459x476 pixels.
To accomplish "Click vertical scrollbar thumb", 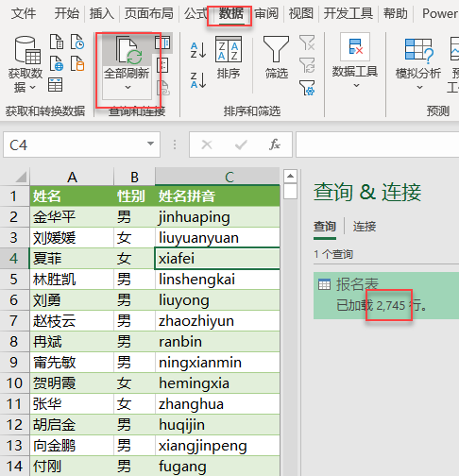I will coord(290,192).
